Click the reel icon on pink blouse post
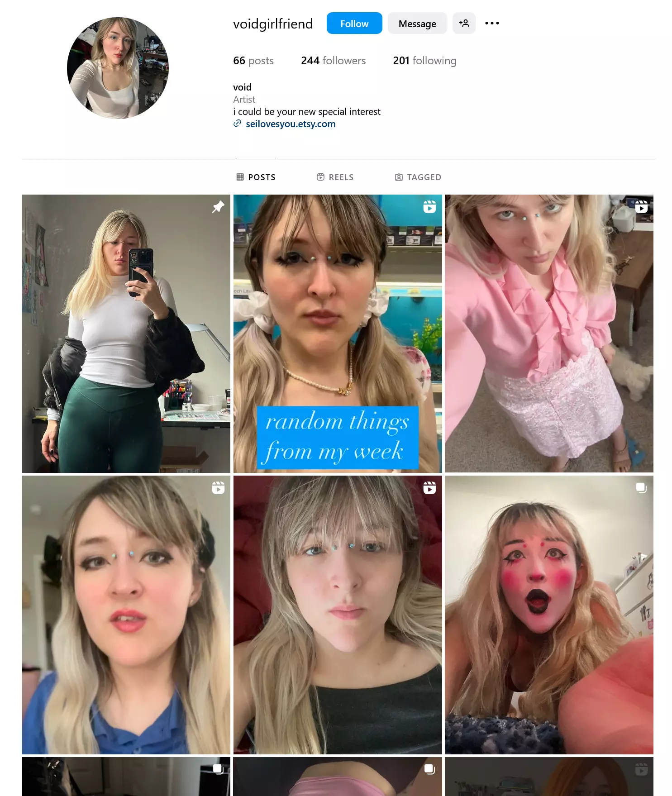 (641, 207)
